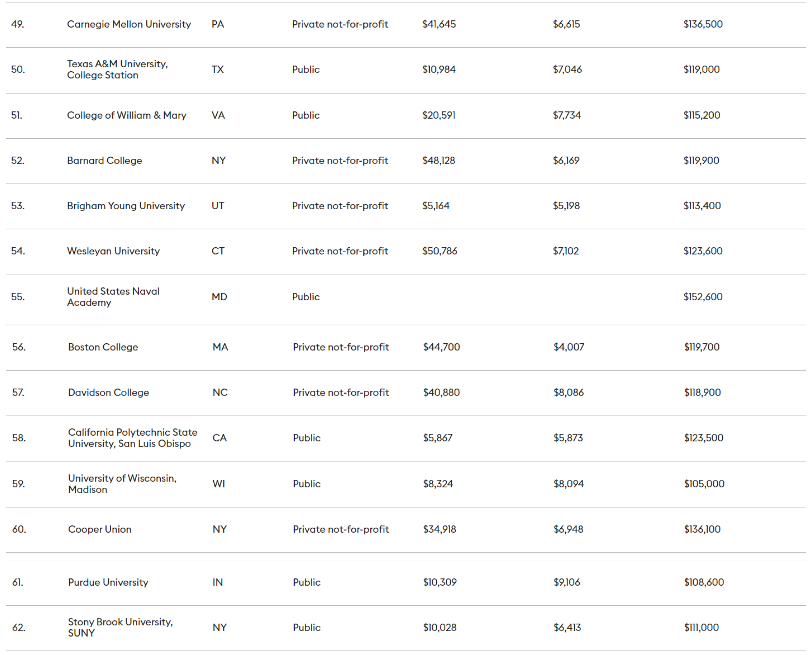Click rank number 55 cell
This screenshot has height=655, width=809.
tap(17, 297)
